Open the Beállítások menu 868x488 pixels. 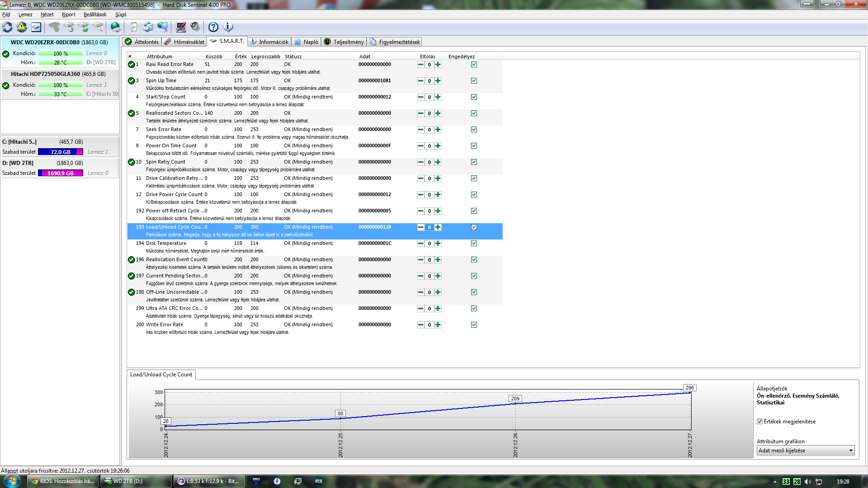tap(95, 14)
